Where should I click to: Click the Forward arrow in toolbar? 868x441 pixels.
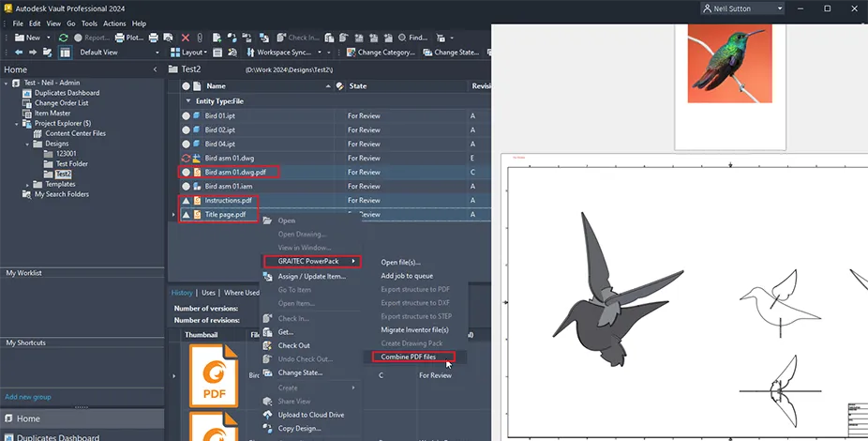(x=33, y=53)
